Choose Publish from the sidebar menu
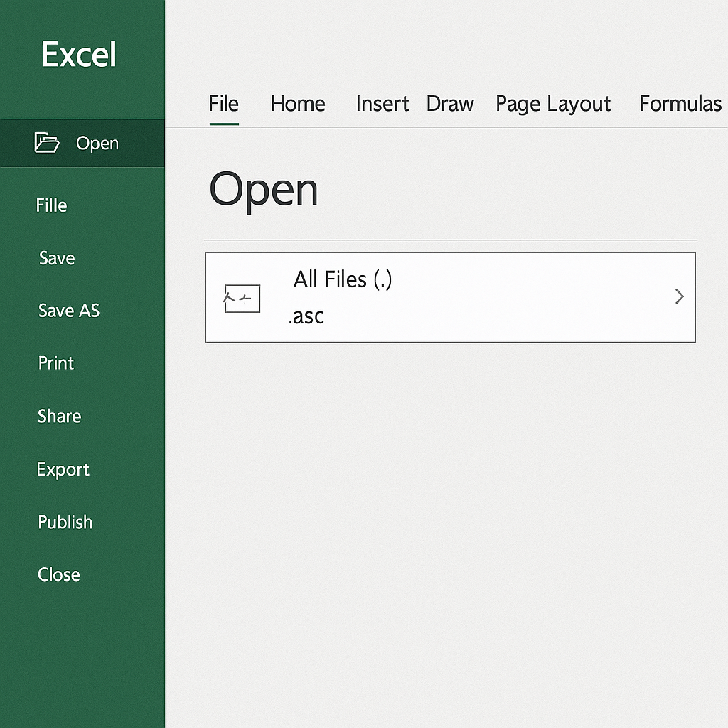 65,523
